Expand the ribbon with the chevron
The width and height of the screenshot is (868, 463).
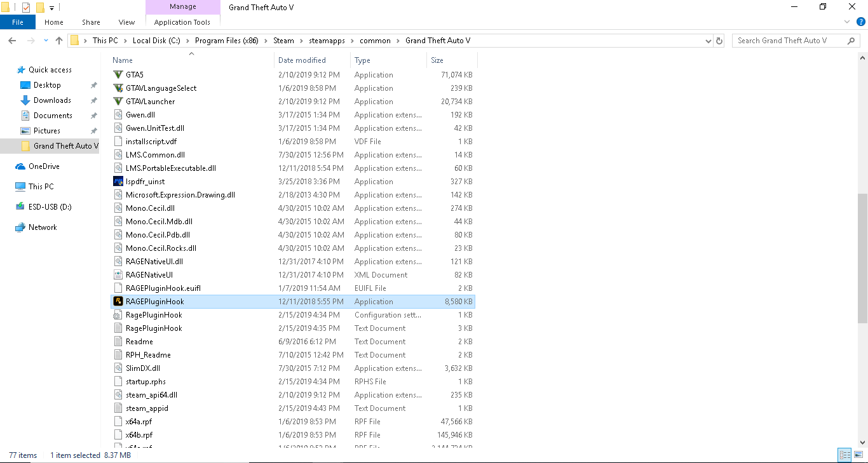click(846, 22)
